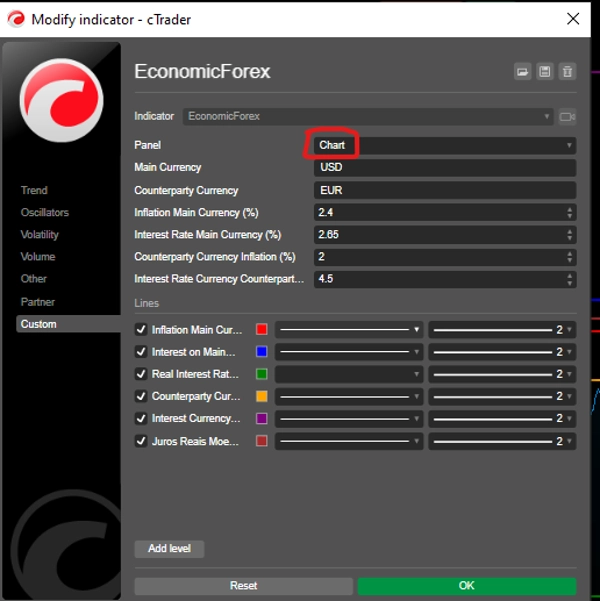Select the Oscillators category
600x601 pixels.
click(44, 212)
